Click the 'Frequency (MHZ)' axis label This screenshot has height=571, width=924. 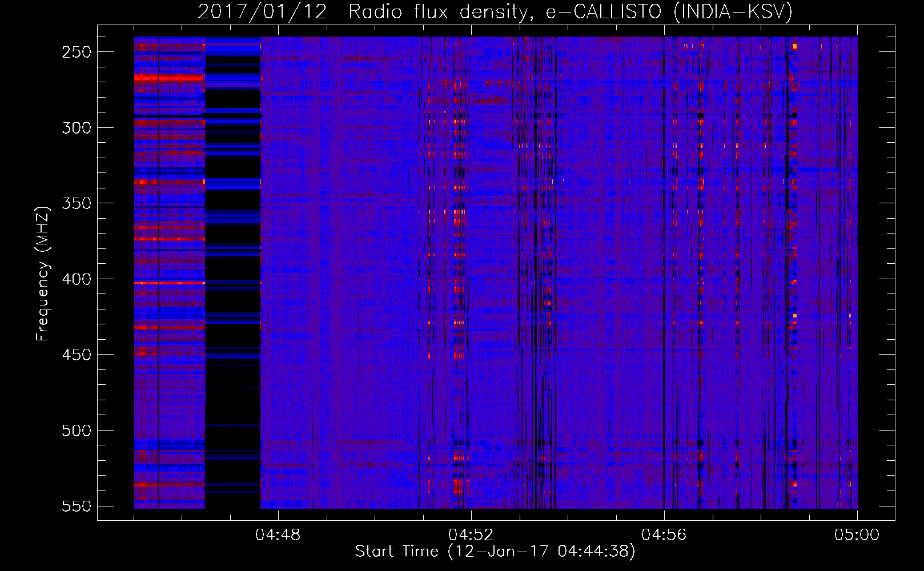pos(43,274)
